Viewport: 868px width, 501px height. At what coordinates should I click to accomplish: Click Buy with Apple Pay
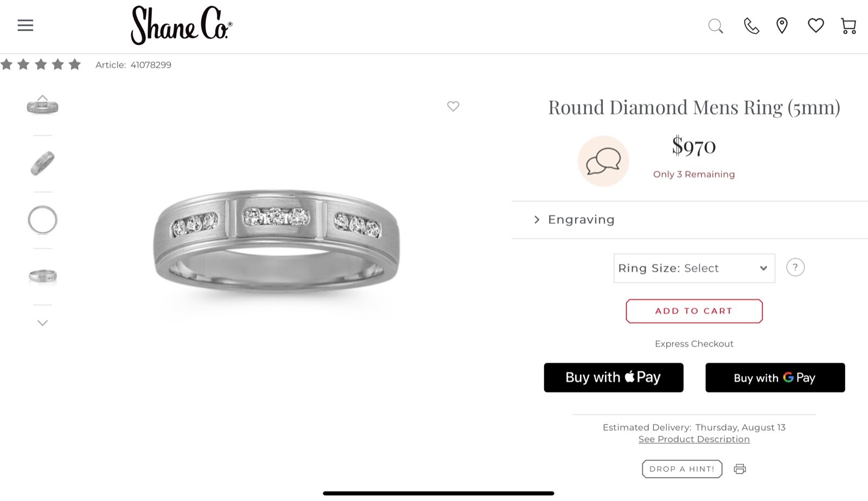[x=614, y=377]
